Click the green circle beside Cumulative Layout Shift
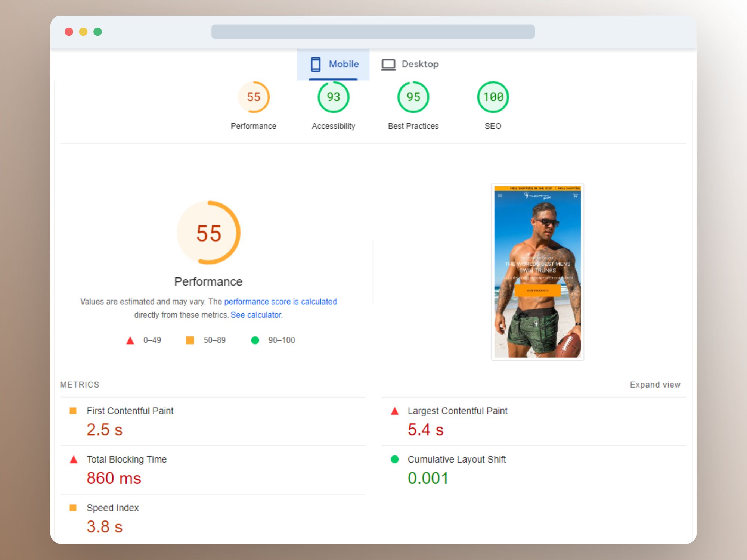 coord(395,460)
